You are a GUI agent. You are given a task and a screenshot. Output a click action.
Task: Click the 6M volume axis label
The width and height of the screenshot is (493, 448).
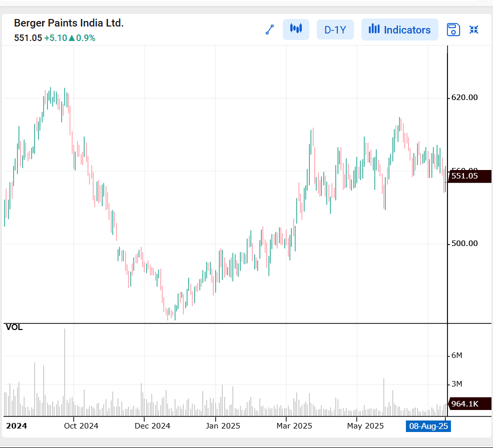(x=456, y=355)
